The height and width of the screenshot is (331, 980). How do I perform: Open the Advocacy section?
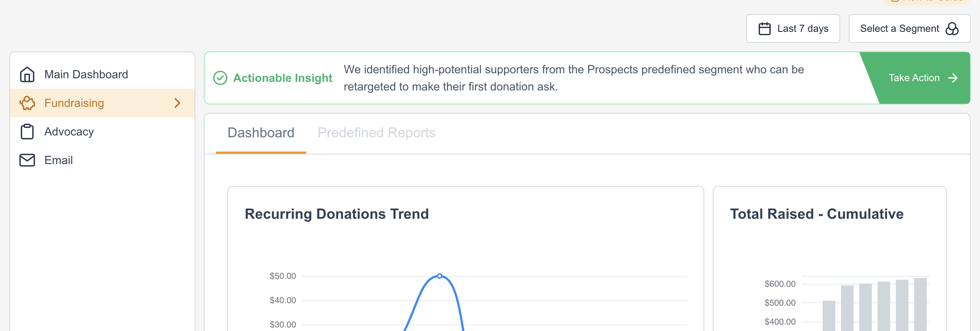coord(69,131)
